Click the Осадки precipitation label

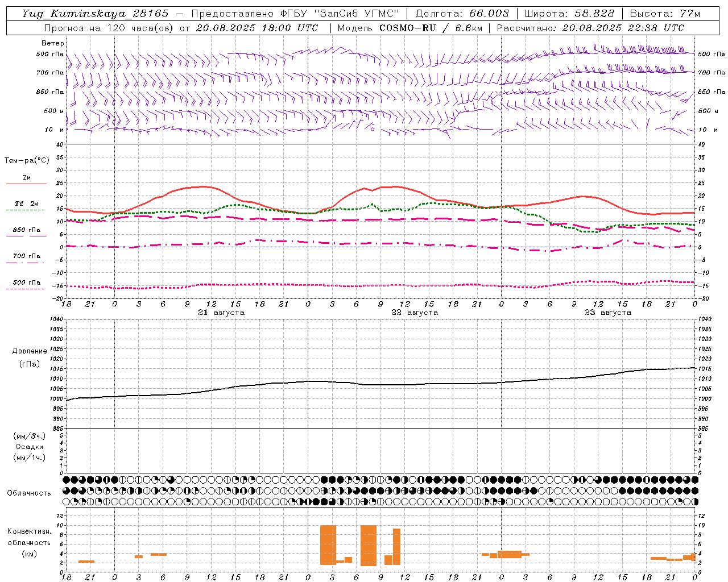click(x=30, y=447)
